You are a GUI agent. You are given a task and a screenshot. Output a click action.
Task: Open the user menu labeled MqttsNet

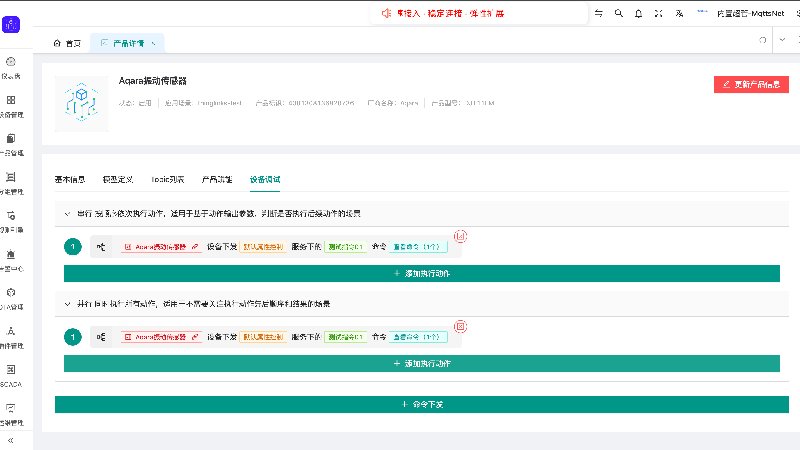(x=750, y=13)
